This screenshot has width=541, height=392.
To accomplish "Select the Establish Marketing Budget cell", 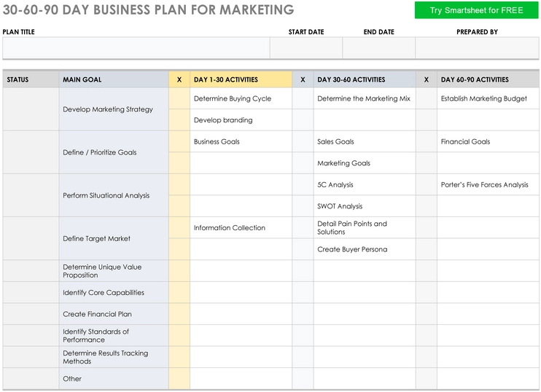I will [x=488, y=98].
